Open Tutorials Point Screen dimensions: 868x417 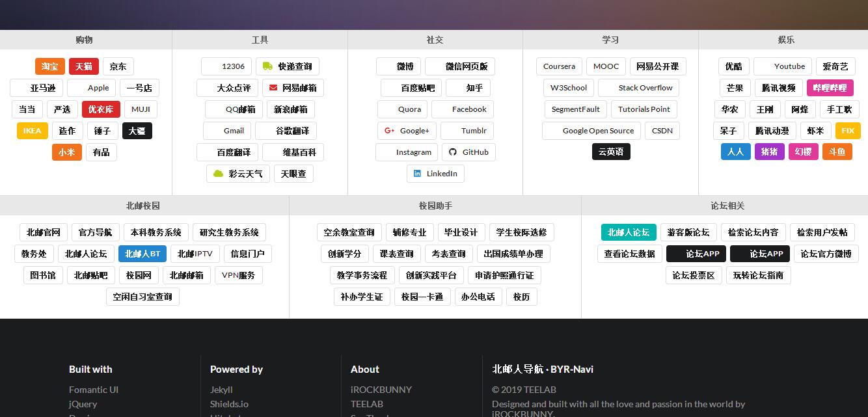point(644,109)
